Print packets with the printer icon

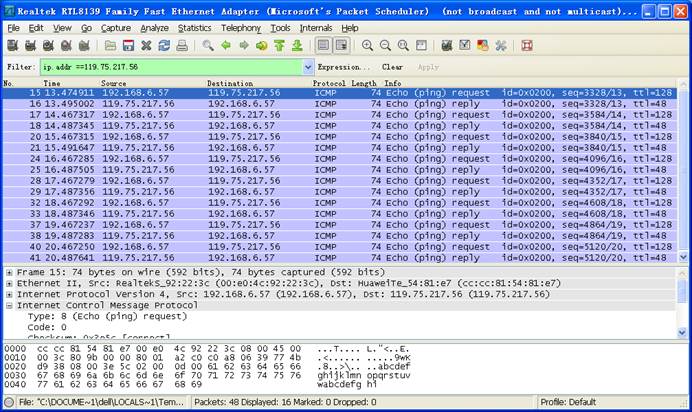182,45
